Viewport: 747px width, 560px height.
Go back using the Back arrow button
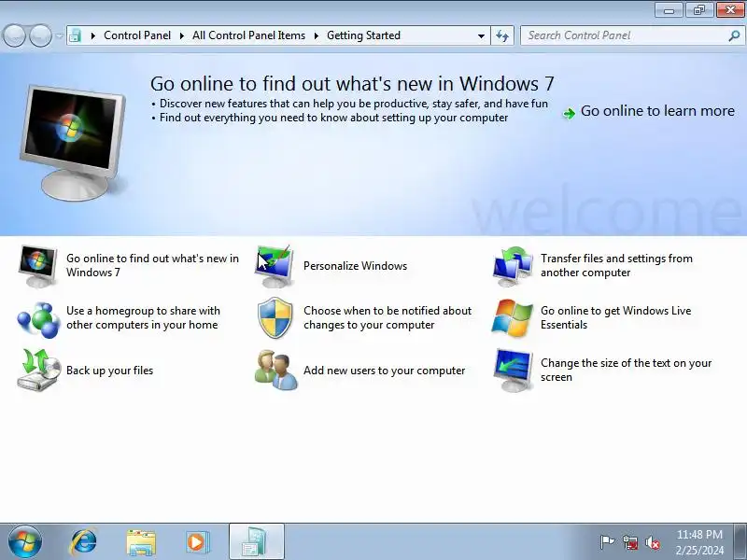point(14,35)
